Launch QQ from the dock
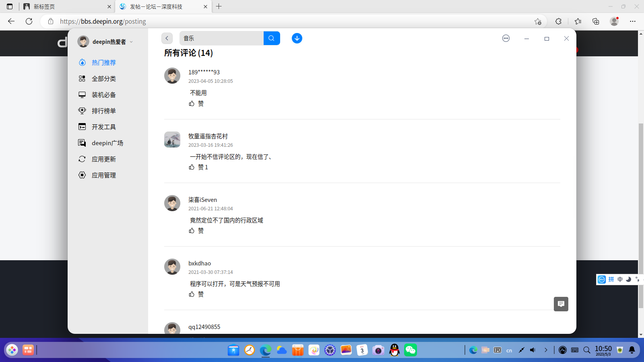The width and height of the screenshot is (644, 362). pos(394,350)
